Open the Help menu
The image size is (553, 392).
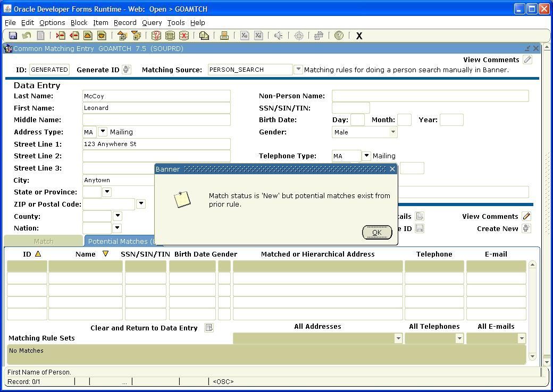pos(197,22)
